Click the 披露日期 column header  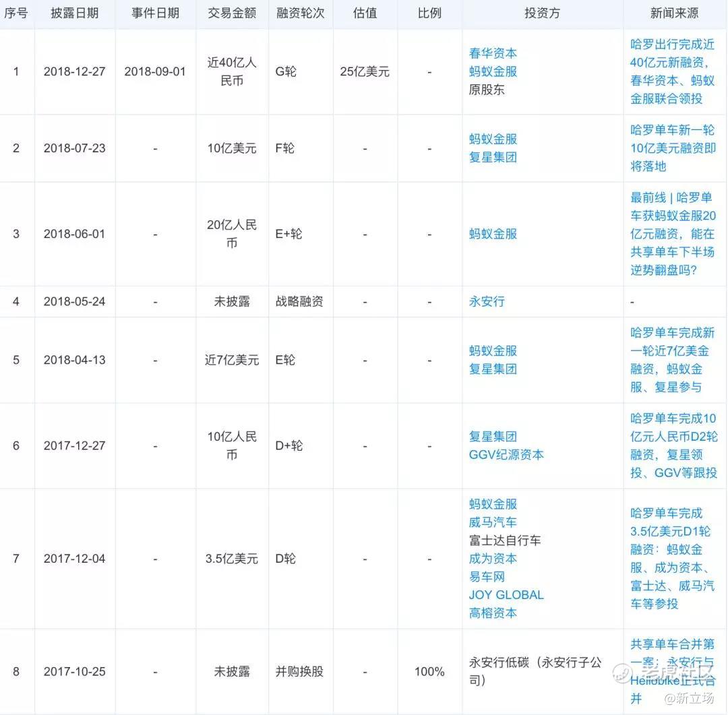(75, 13)
